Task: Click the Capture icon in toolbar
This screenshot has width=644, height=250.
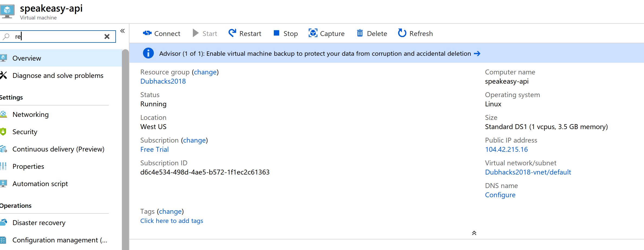Action: point(313,33)
